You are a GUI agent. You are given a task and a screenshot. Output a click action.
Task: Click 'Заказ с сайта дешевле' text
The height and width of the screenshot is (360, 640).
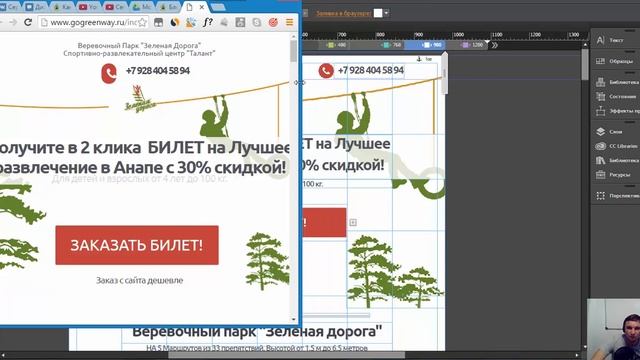[140, 280]
